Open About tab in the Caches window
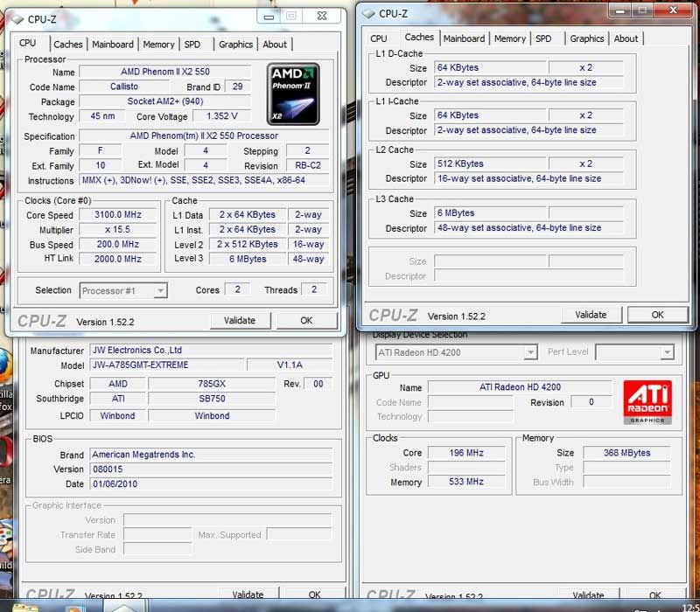Screen dimensions: 700x612 [626, 38]
